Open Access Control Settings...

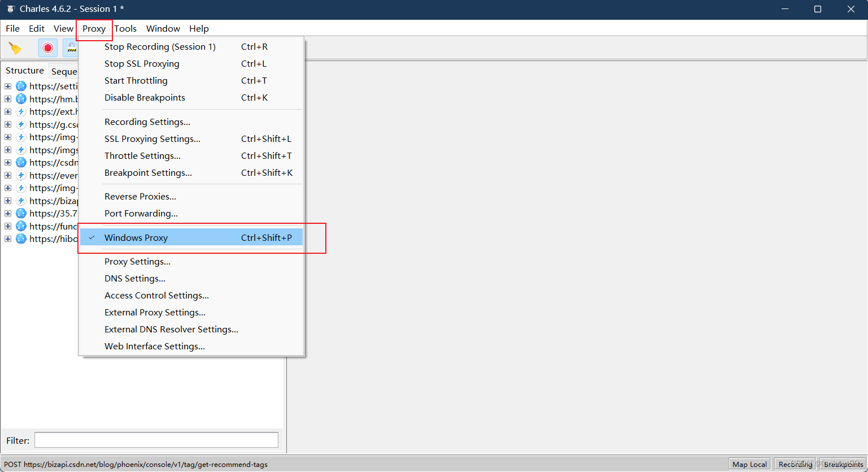coord(191,295)
